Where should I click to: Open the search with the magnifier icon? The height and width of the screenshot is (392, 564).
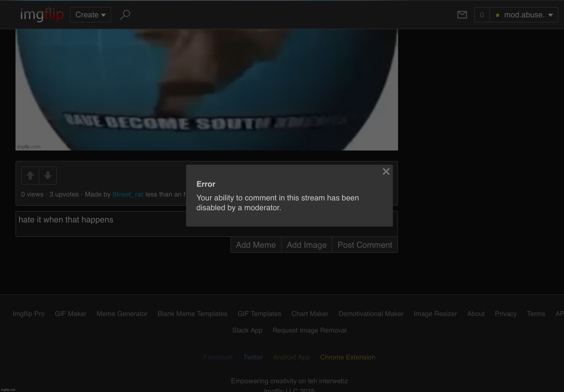pos(125,15)
